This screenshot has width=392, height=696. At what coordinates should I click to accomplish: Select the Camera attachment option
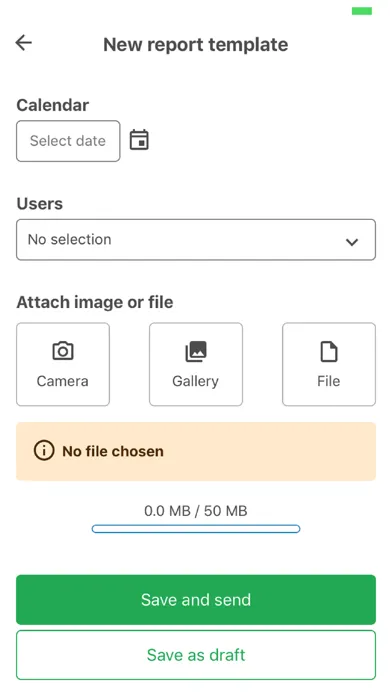63,364
